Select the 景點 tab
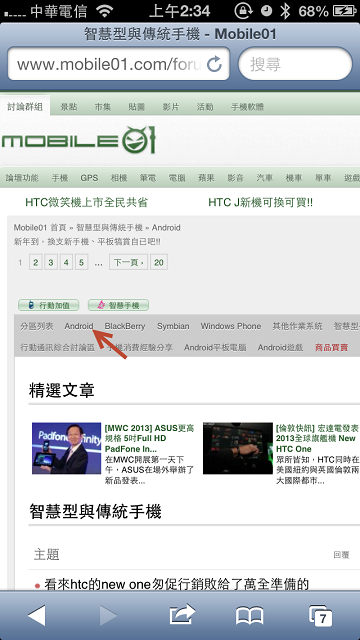The width and height of the screenshot is (360, 640). click(x=69, y=107)
